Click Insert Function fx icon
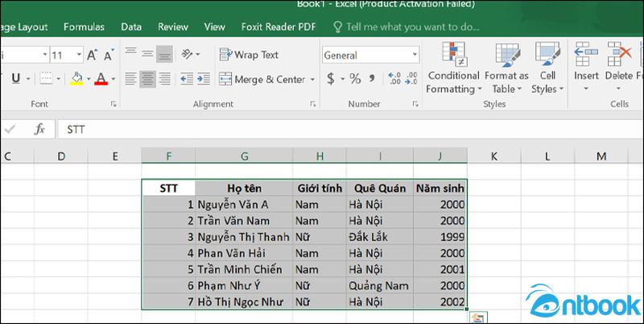Screen dimensions: 644x324 click(39, 130)
